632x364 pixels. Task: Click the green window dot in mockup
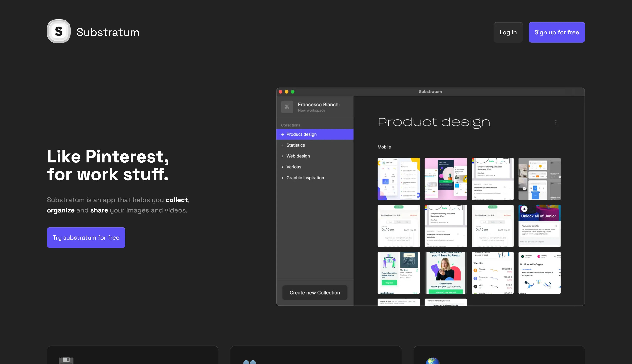tap(292, 92)
